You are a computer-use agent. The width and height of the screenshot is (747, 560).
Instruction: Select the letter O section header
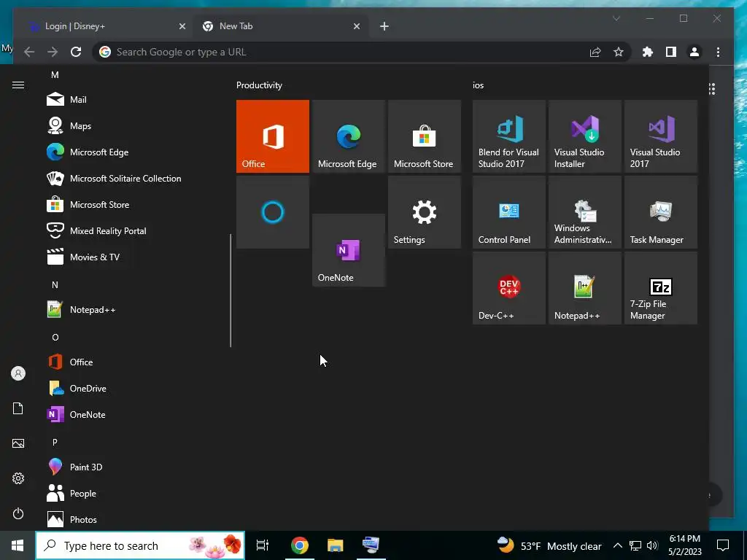(x=55, y=337)
